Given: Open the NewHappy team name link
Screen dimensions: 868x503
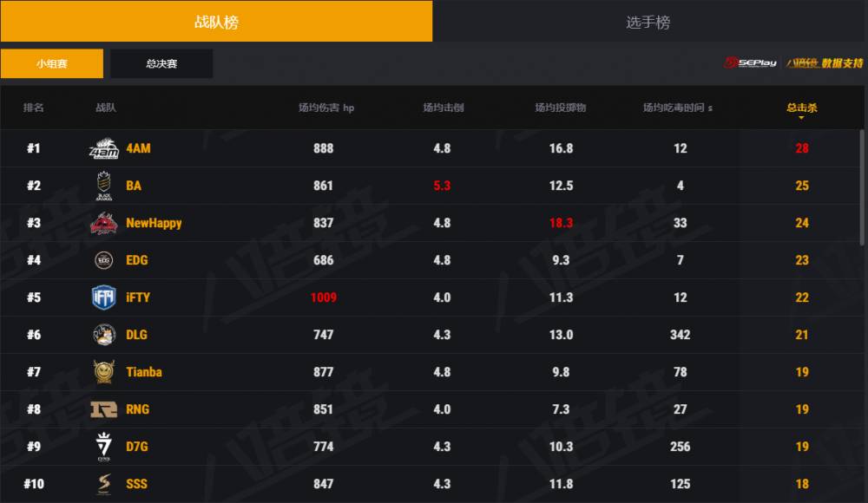Looking at the screenshot, I should coord(154,223).
